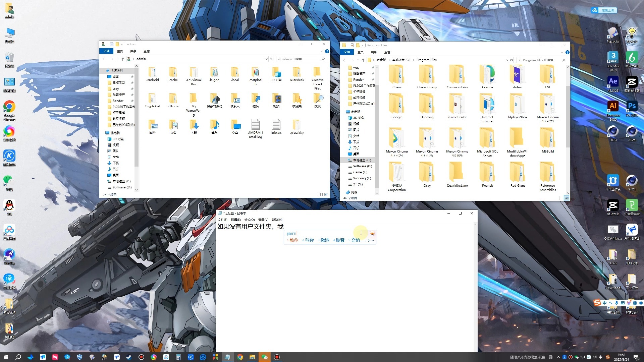Select Software (D:) in Program Files sidebar
This screenshot has width=644, height=362.
point(360,166)
